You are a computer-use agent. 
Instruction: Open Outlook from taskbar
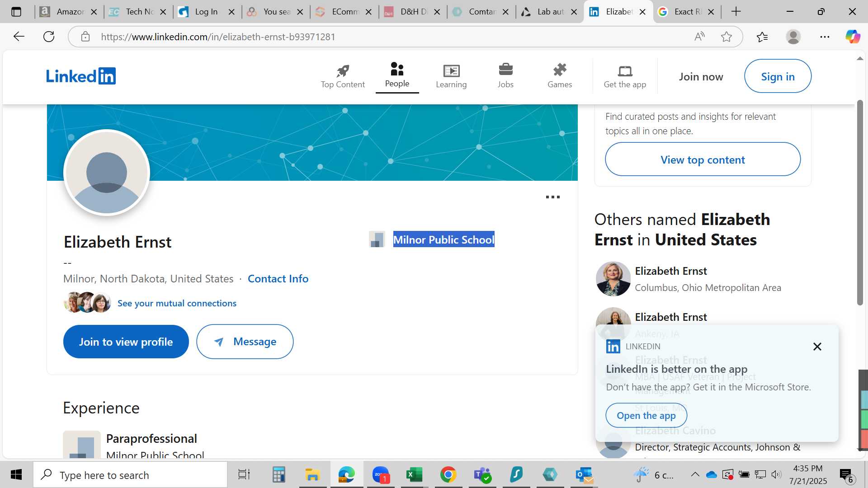584,474
